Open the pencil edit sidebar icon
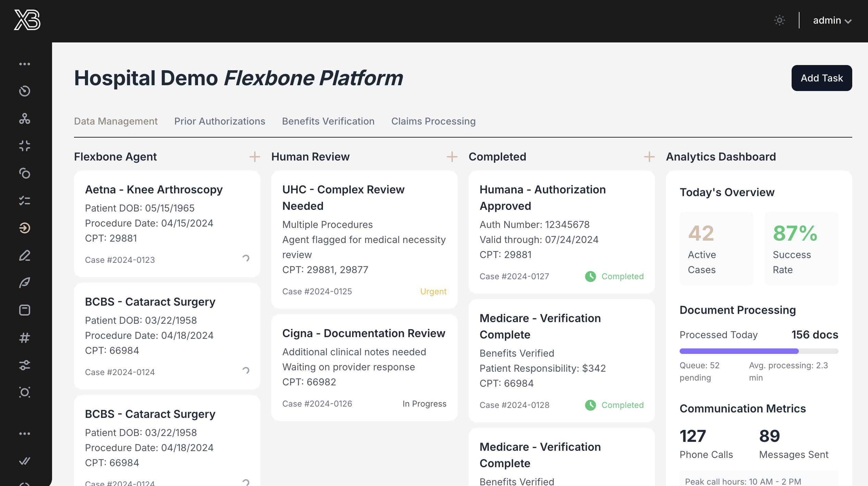The height and width of the screenshot is (486, 868). pos(25,255)
